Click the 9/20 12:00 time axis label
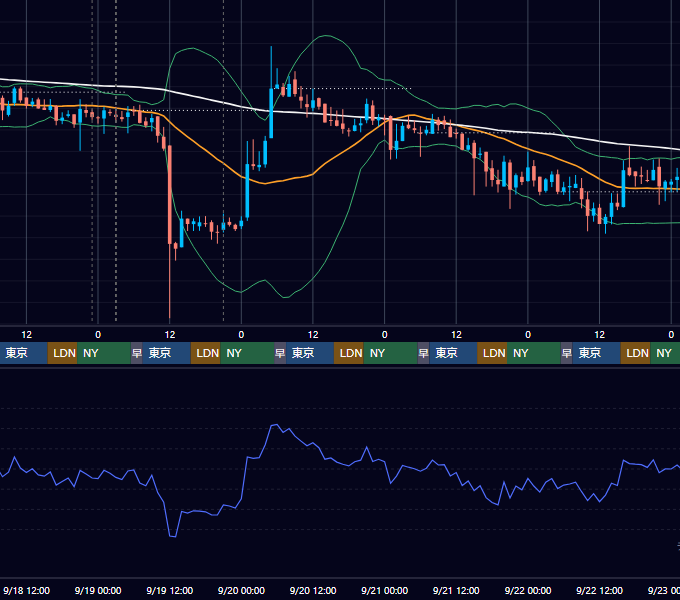The height and width of the screenshot is (600, 680). click(313, 590)
